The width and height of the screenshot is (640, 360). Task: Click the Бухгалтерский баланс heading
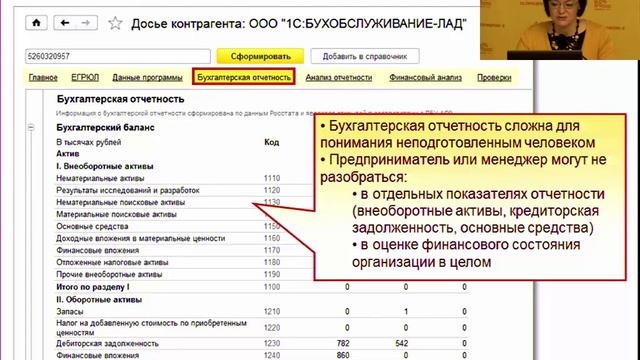pyautogui.click(x=105, y=127)
